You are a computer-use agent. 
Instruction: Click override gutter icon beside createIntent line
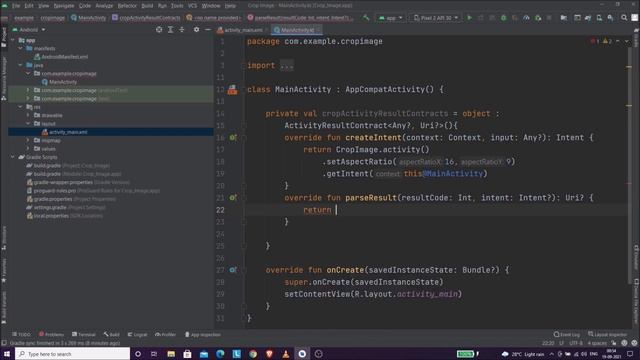(x=232, y=138)
